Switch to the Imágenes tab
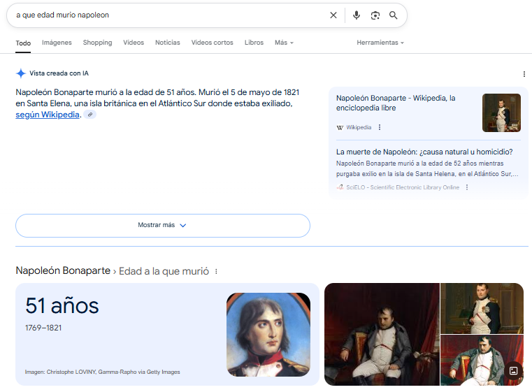 (x=57, y=43)
